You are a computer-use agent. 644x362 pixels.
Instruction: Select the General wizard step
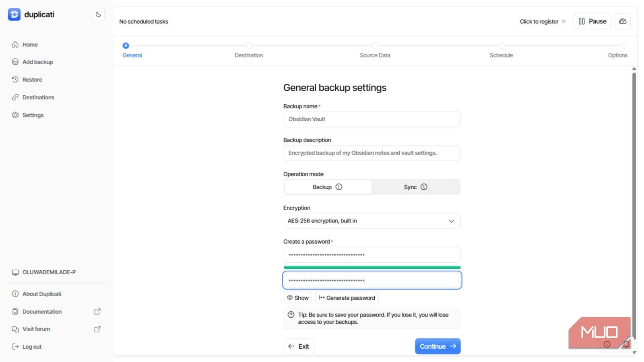(132, 51)
